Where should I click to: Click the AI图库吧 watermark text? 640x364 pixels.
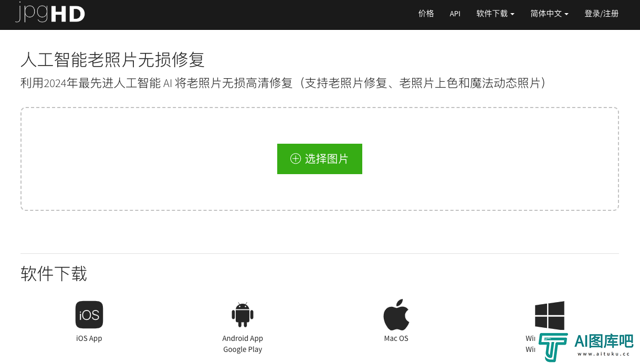604,341
